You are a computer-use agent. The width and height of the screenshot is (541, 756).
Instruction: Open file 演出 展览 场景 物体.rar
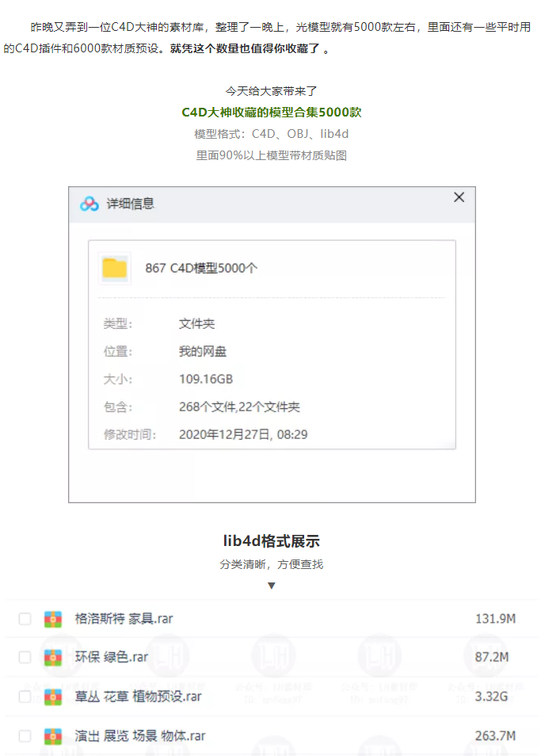click(x=140, y=735)
